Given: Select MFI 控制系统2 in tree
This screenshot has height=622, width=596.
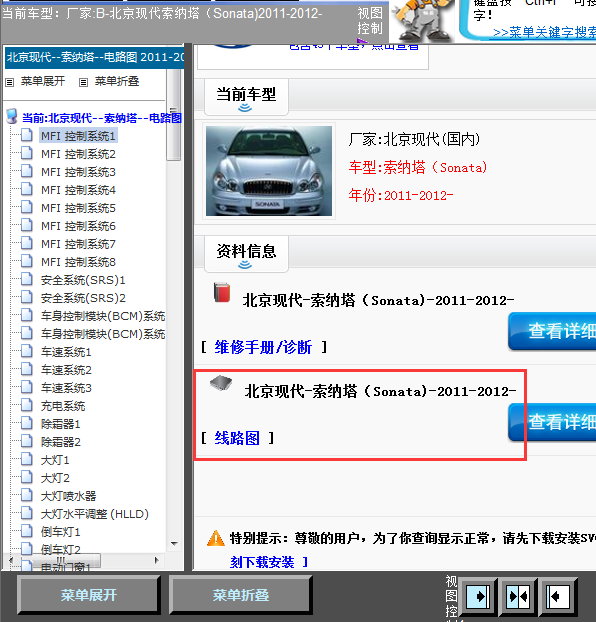Looking at the screenshot, I should pyautogui.click(x=78, y=154).
